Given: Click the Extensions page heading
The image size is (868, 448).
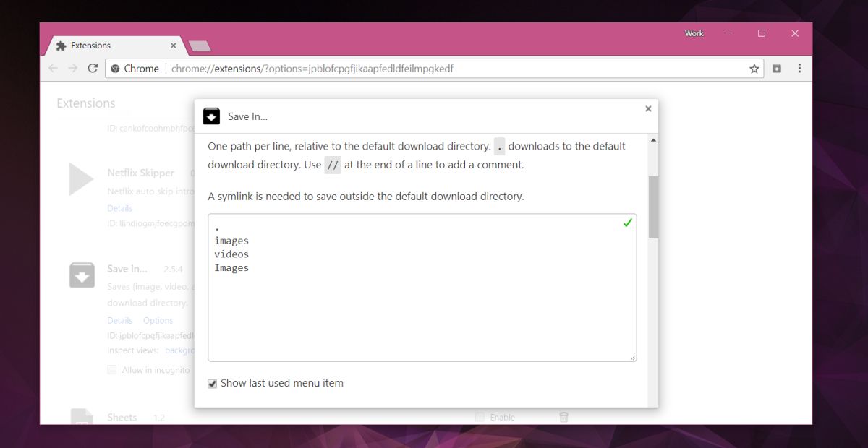Looking at the screenshot, I should [86, 103].
